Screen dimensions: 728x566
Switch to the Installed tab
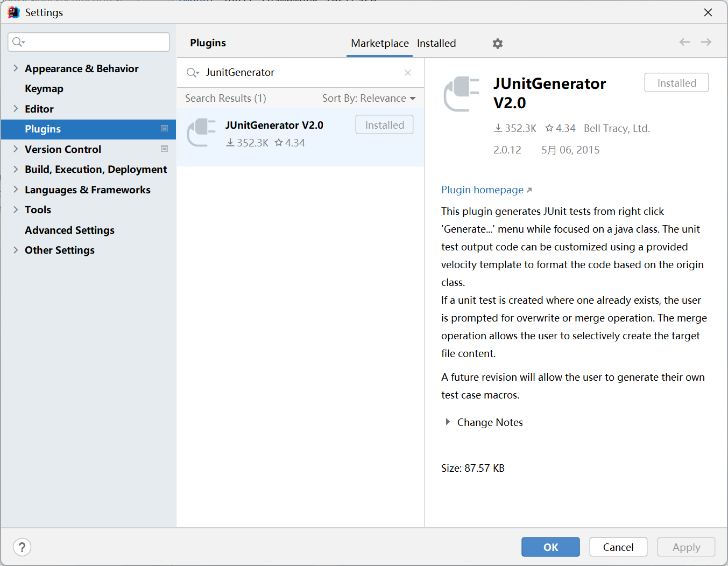(x=436, y=44)
